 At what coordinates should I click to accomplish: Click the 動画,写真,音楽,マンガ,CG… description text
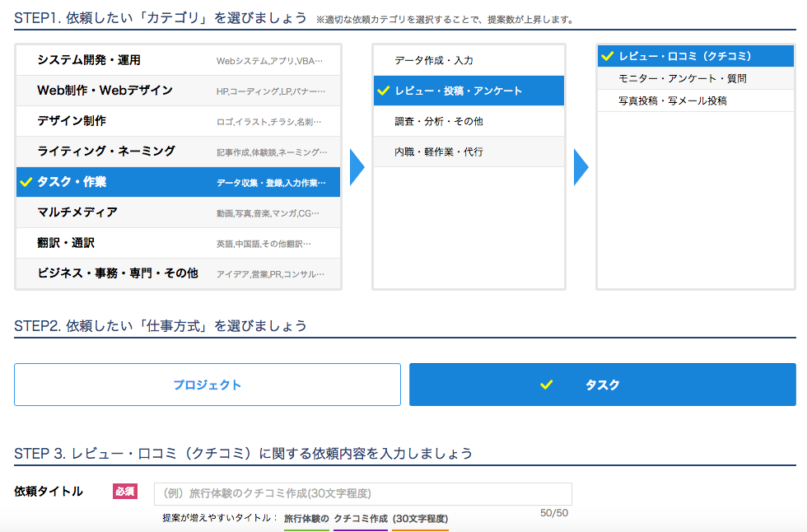(268, 213)
